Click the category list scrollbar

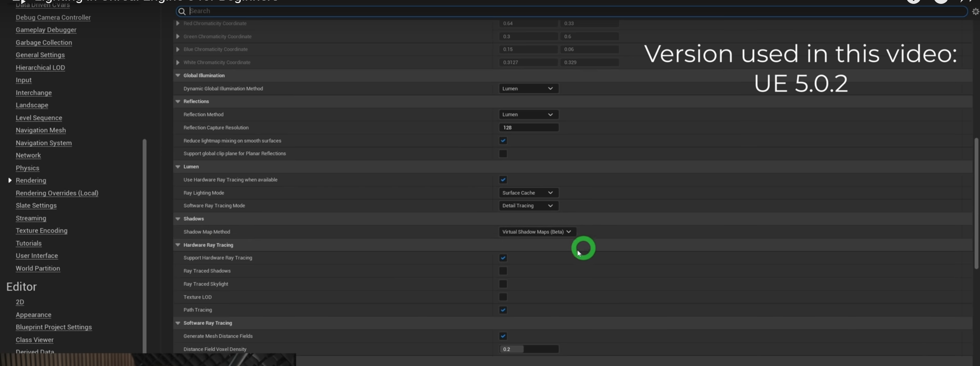[145, 246]
